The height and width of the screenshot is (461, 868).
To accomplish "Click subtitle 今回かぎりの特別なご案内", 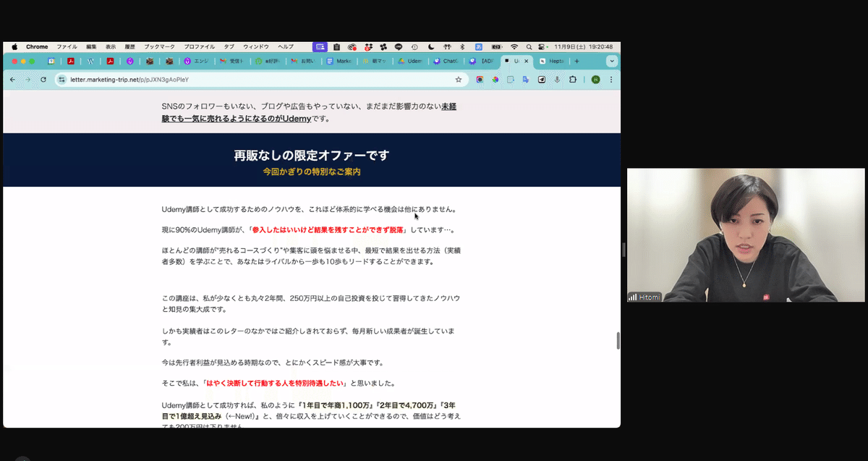I will (312, 172).
